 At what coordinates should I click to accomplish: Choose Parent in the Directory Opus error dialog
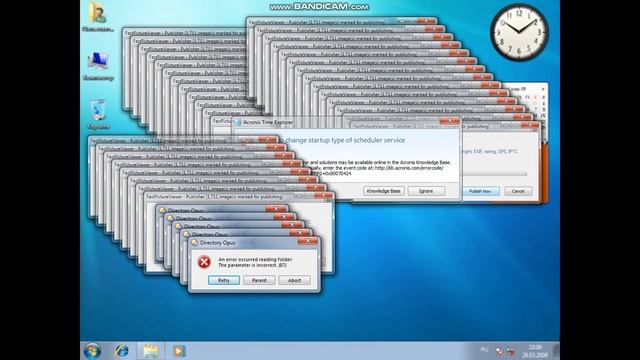259,280
